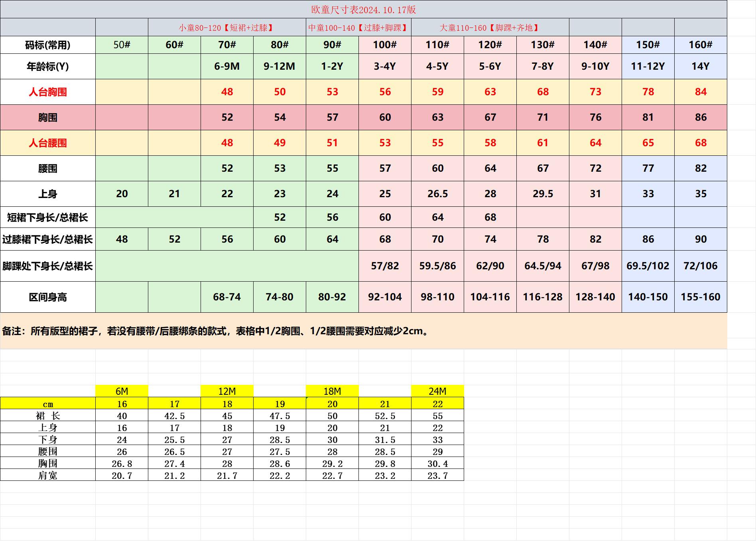This screenshot has height=541, width=756.
Task: Select the 中童100-140 category header cell
Action: click(x=358, y=27)
